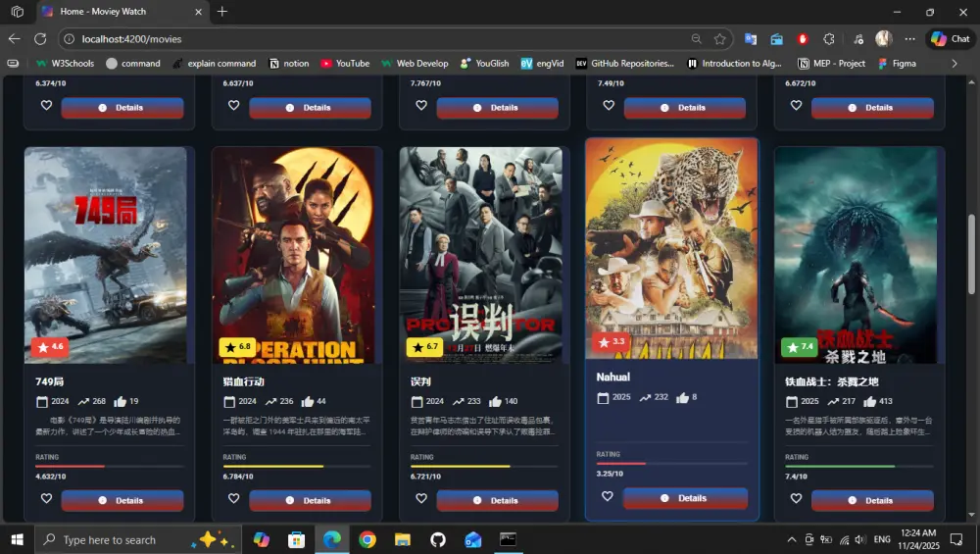Expand the bookmarks bar overflow chevron
The height and width of the screenshot is (554, 980).
(955, 63)
